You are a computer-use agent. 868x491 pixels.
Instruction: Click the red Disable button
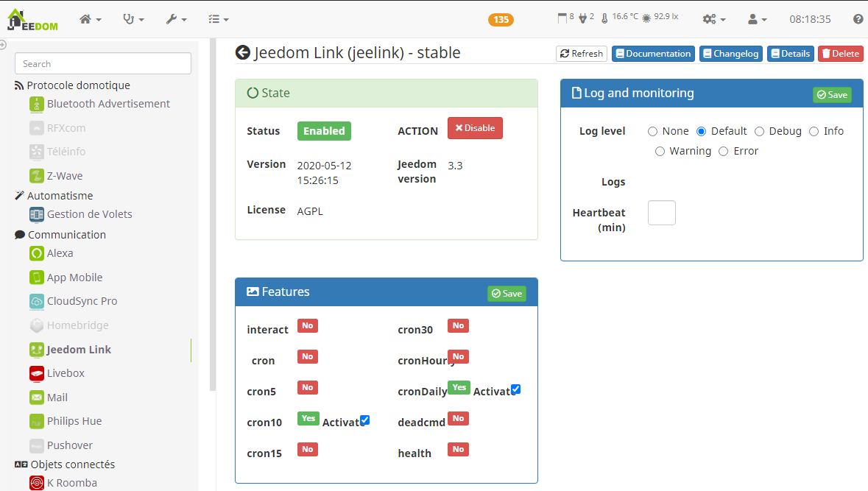point(475,128)
